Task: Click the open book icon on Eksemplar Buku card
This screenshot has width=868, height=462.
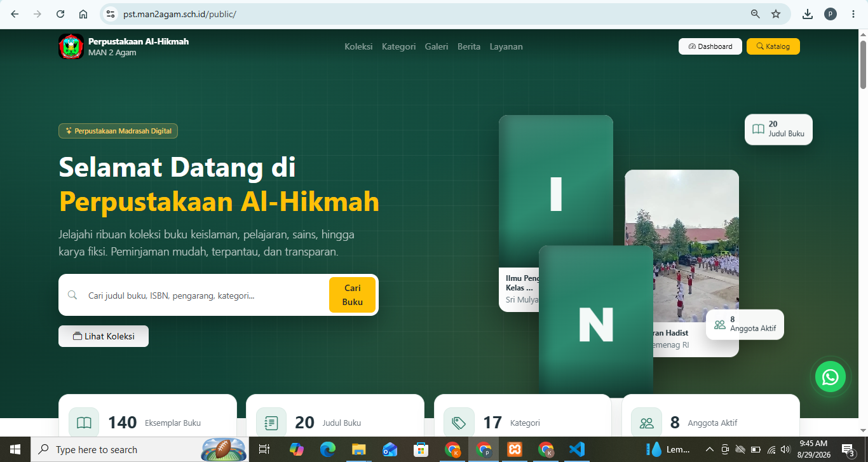Action: (84, 423)
